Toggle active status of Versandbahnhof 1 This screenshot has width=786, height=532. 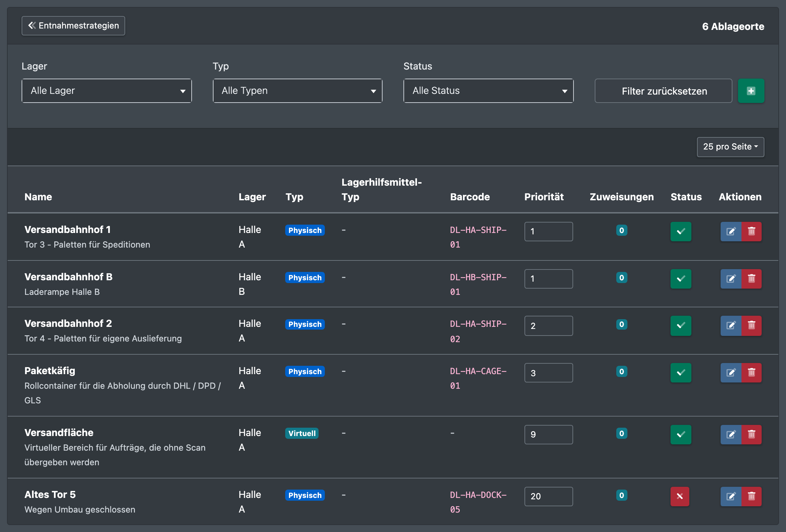click(681, 232)
